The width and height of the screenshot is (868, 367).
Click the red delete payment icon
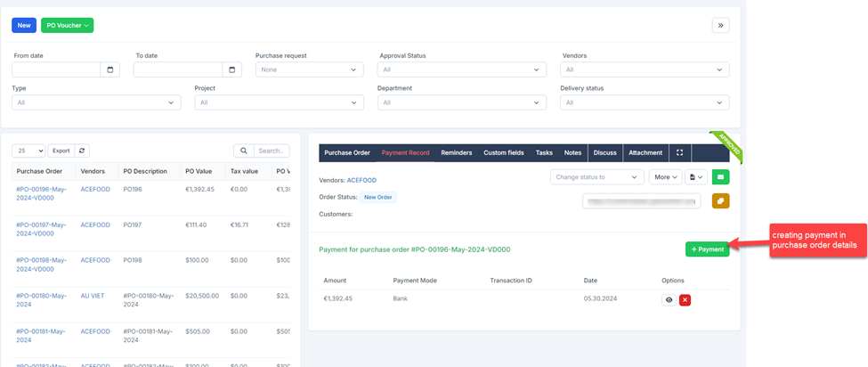coord(685,300)
